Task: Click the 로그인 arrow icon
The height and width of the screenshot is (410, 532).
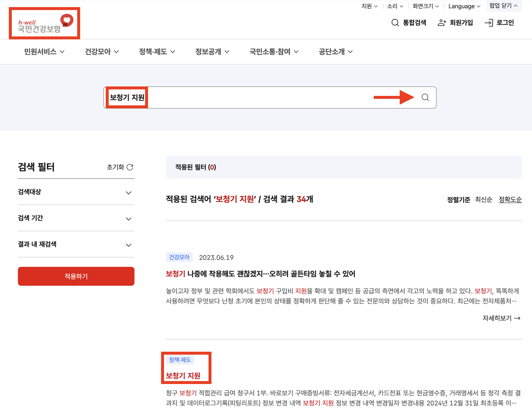Action: pyautogui.click(x=489, y=23)
